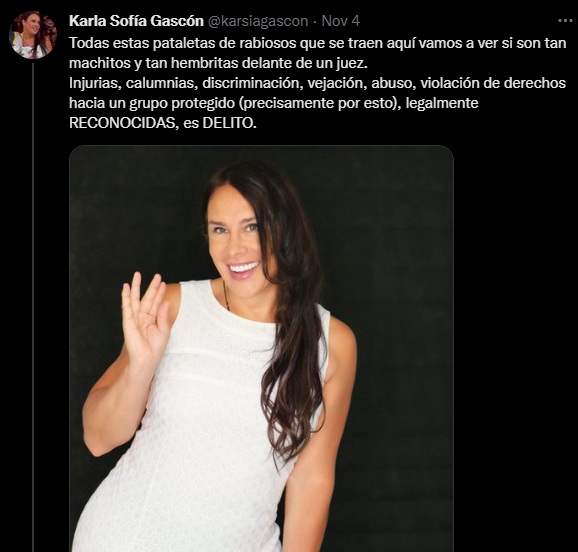Open the Karla Sofía Gascón display name link
Screen dimensions: 578x552
(136, 21)
